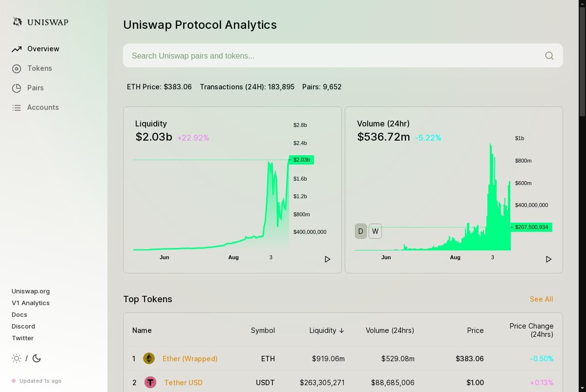Focus the Uniswap pairs and tokens search field
This screenshot has height=392, width=586.
[343, 56]
